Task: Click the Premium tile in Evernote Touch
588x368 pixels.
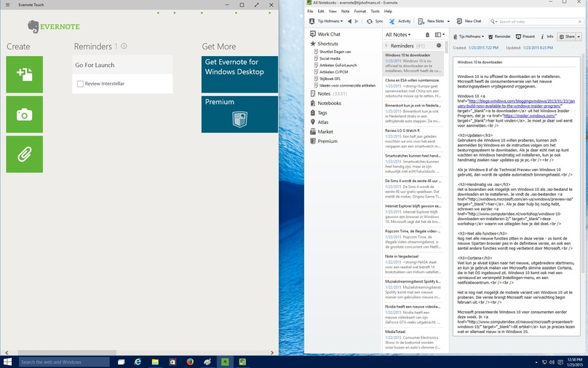Action: coord(239,114)
